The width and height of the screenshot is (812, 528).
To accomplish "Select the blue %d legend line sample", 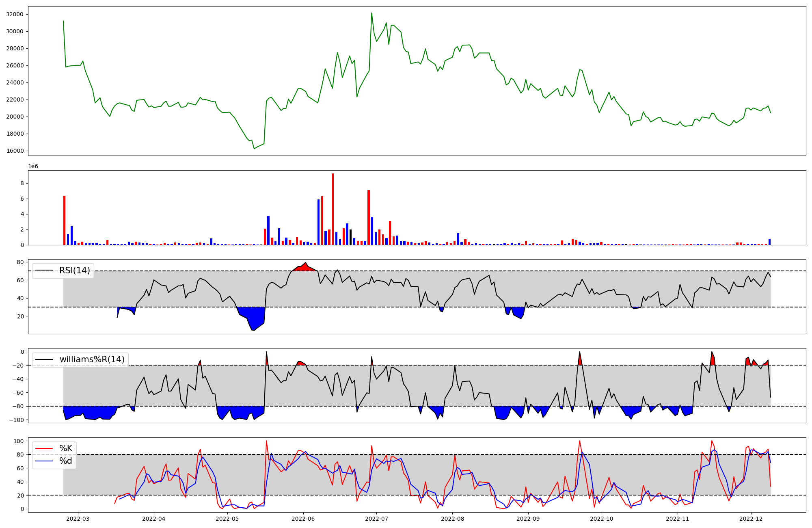I will [44, 461].
